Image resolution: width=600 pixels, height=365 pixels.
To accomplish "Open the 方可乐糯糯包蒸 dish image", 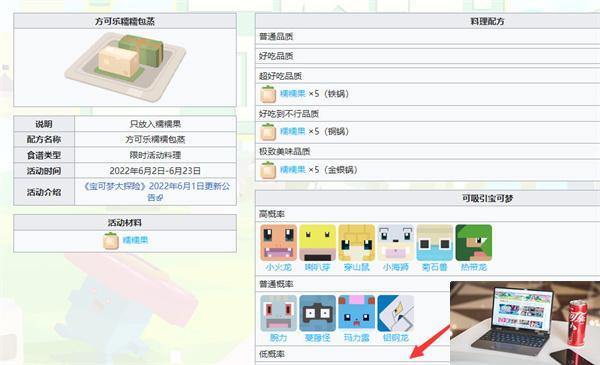I will click(125, 67).
